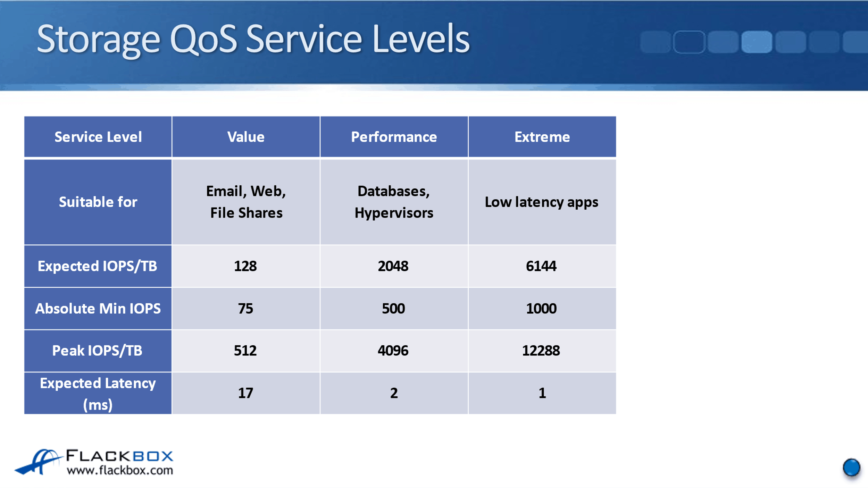Click the brightest light-blue square in header
Viewport: 868px width, 488px height.
coord(756,42)
